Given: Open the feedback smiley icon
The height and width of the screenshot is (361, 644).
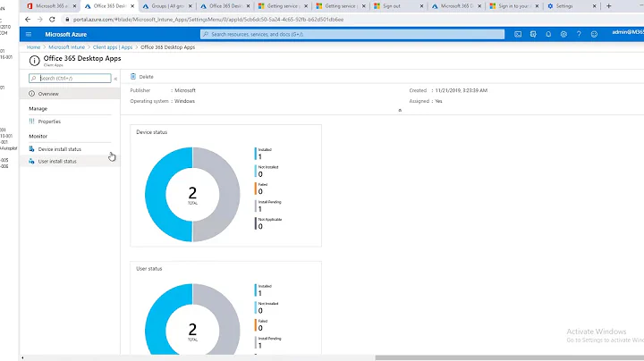Looking at the screenshot, I should coord(594,35).
